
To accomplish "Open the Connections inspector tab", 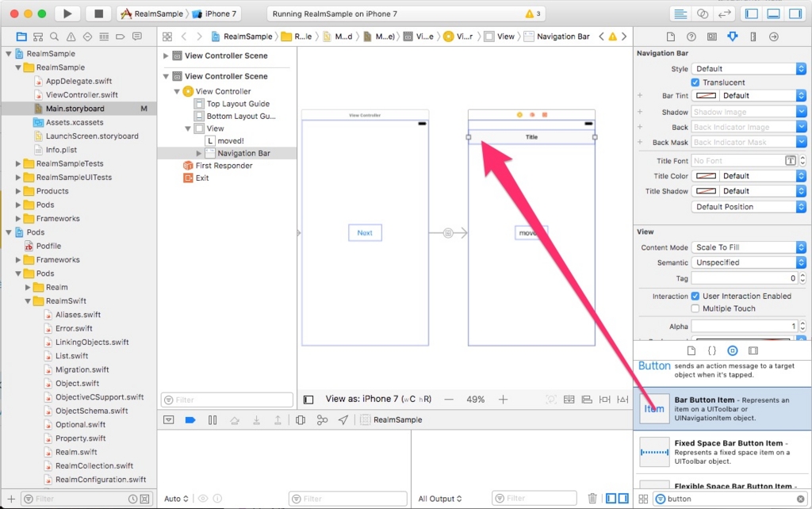I will pyautogui.click(x=774, y=36).
